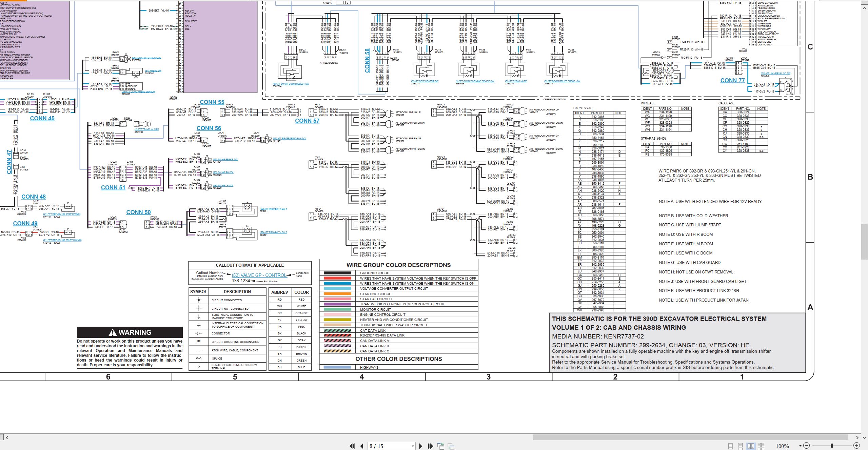Follow the CONN 58 link

point(367,61)
